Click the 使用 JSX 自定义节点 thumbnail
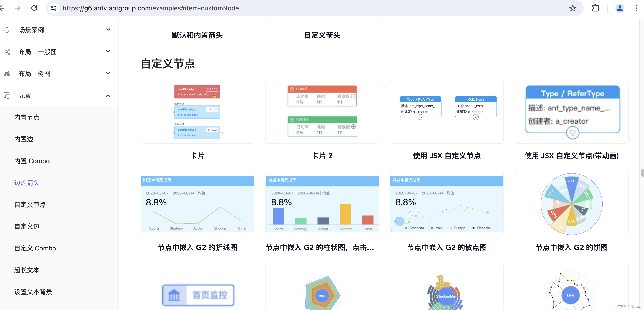The height and width of the screenshot is (310, 644). pyautogui.click(x=446, y=112)
